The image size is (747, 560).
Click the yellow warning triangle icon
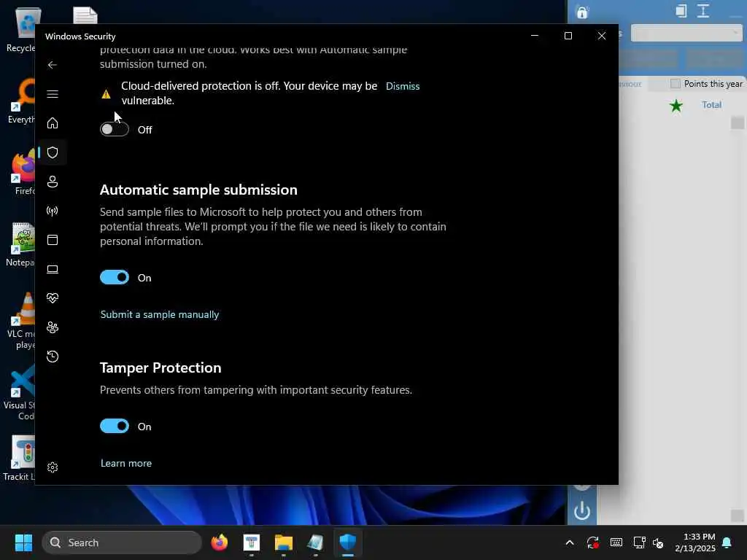coord(107,94)
